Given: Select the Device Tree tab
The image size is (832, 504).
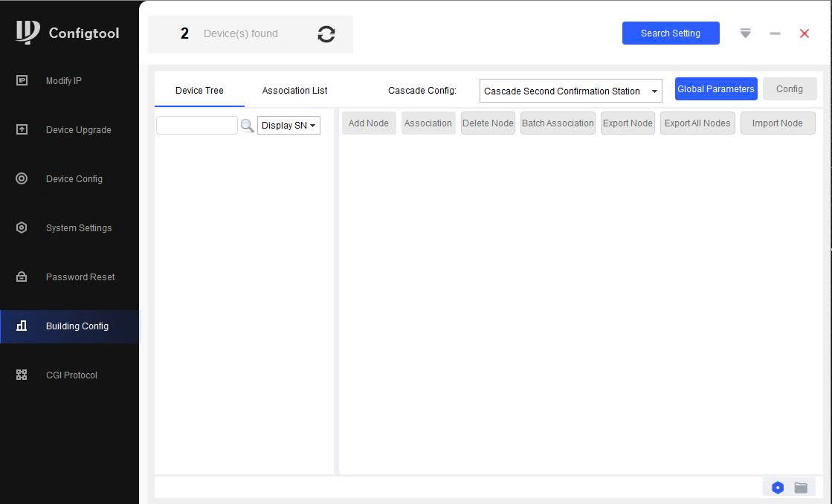Looking at the screenshot, I should (199, 91).
